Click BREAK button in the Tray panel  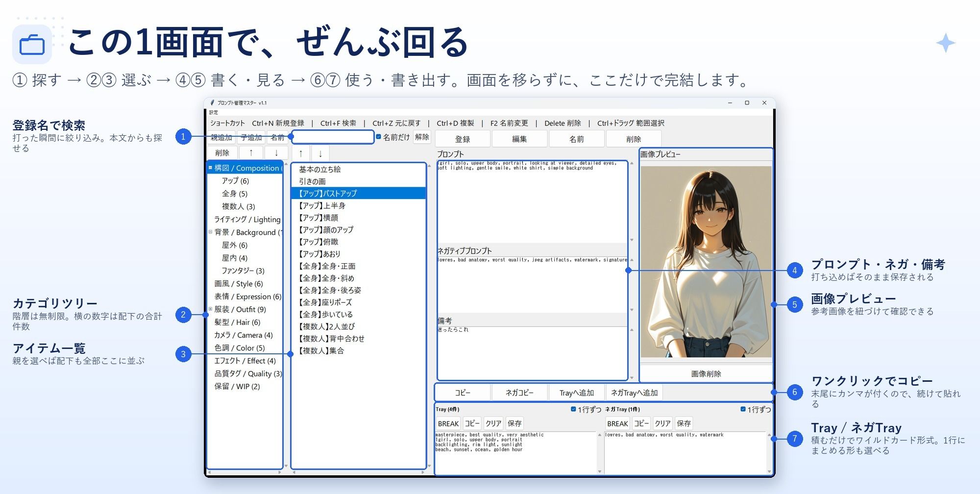coord(448,423)
